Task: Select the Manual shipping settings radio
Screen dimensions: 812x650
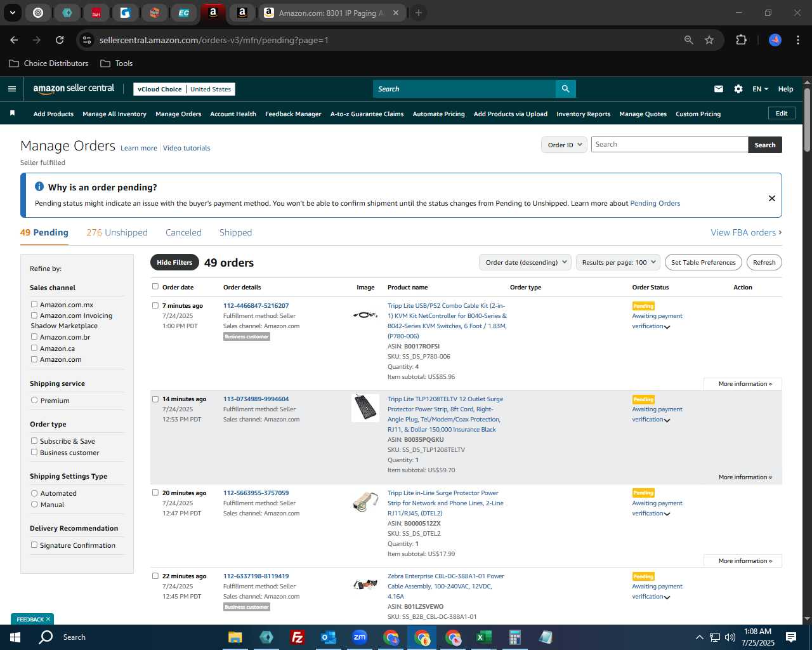Action: [34, 505]
